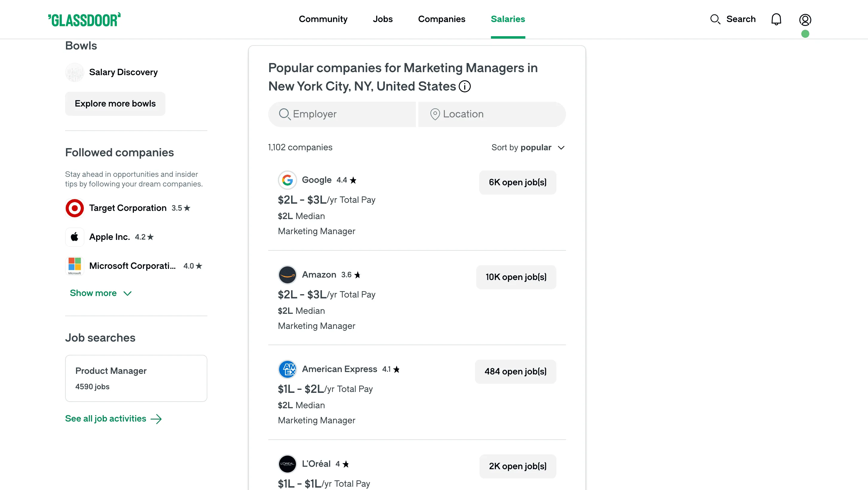
Task: Click Apple Inc. in followed companies
Action: click(109, 237)
